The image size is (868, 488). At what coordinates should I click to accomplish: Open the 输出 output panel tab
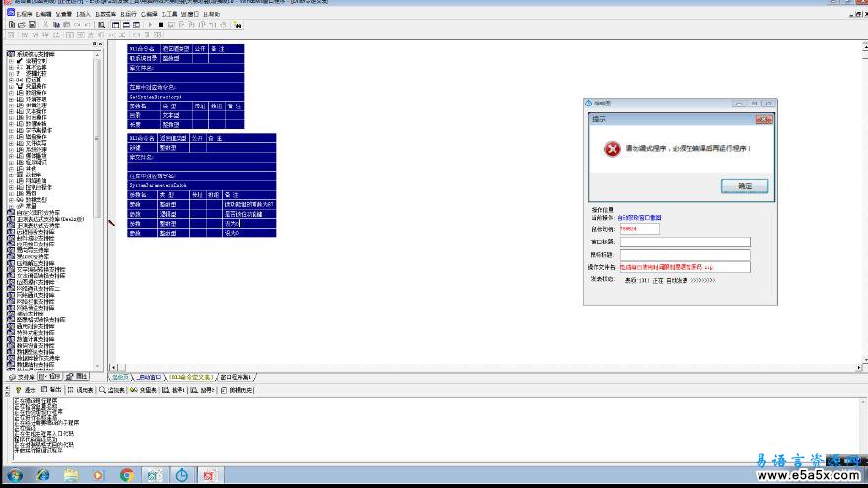click(52, 390)
